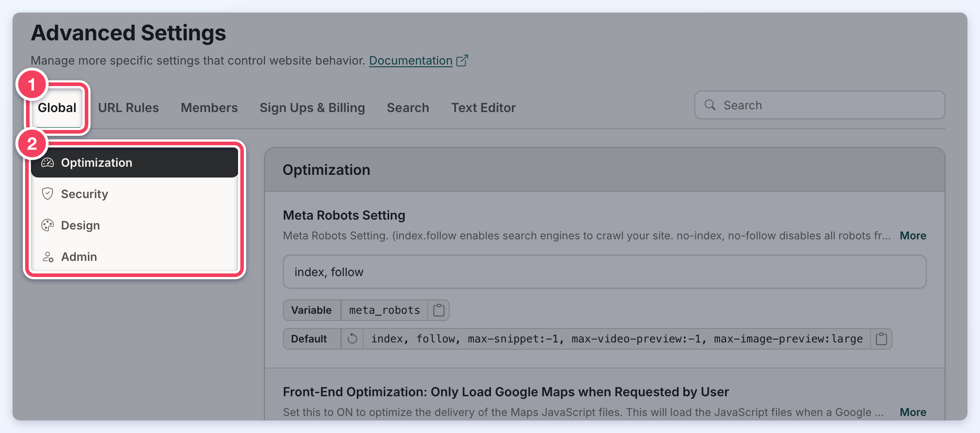Copy the meta_robots variable name
Screen dimensions: 980x433
439,310
